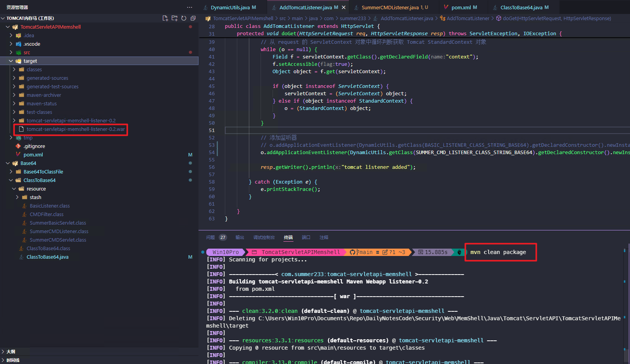
Task: Click the src folder icon
Action: 18,52
